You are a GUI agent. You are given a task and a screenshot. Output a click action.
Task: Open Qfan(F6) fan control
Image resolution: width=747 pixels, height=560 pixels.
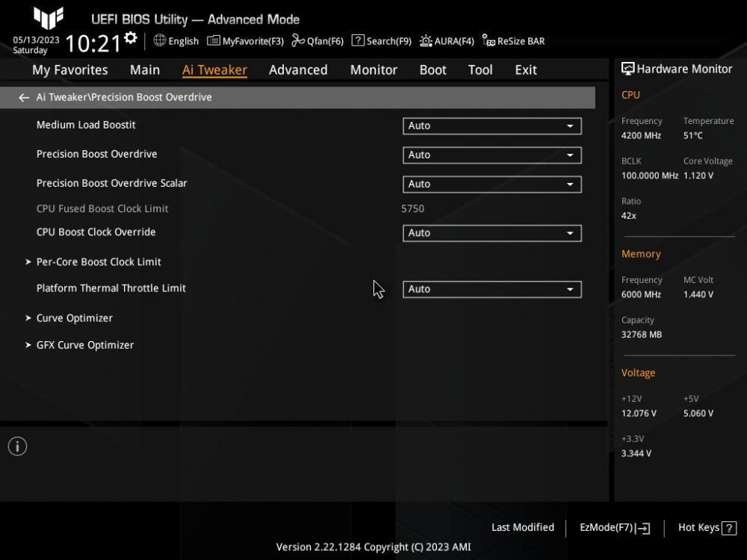click(x=317, y=41)
